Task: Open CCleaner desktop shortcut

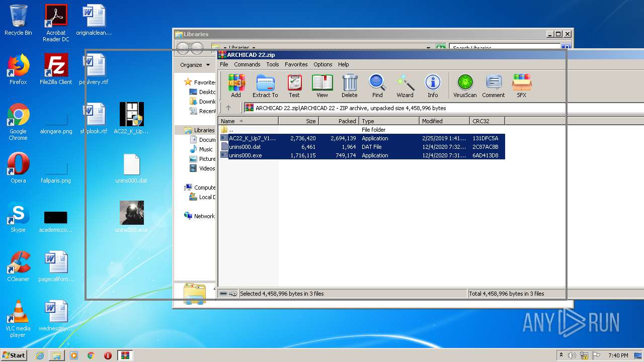Action: (18, 266)
